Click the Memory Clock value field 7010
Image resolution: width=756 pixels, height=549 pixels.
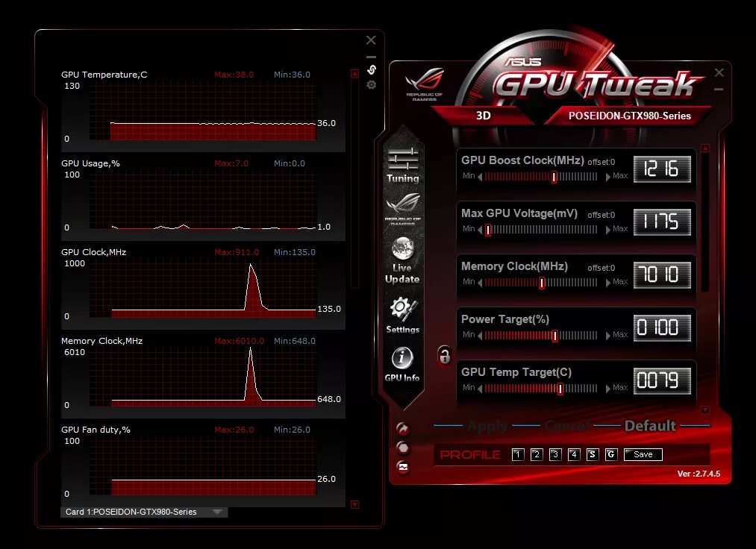662,274
